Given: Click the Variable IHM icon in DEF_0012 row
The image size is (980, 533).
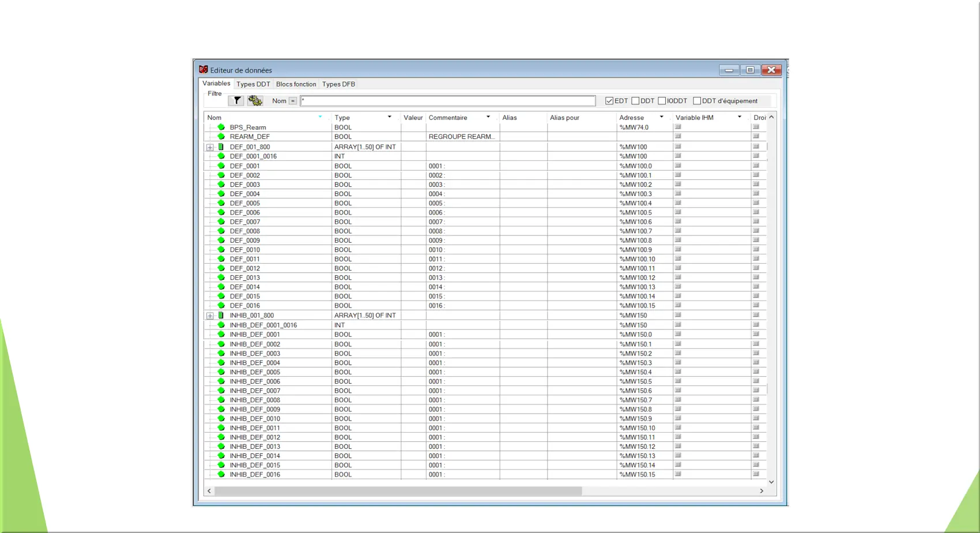Looking at the screenshot, I should (678, 268).
